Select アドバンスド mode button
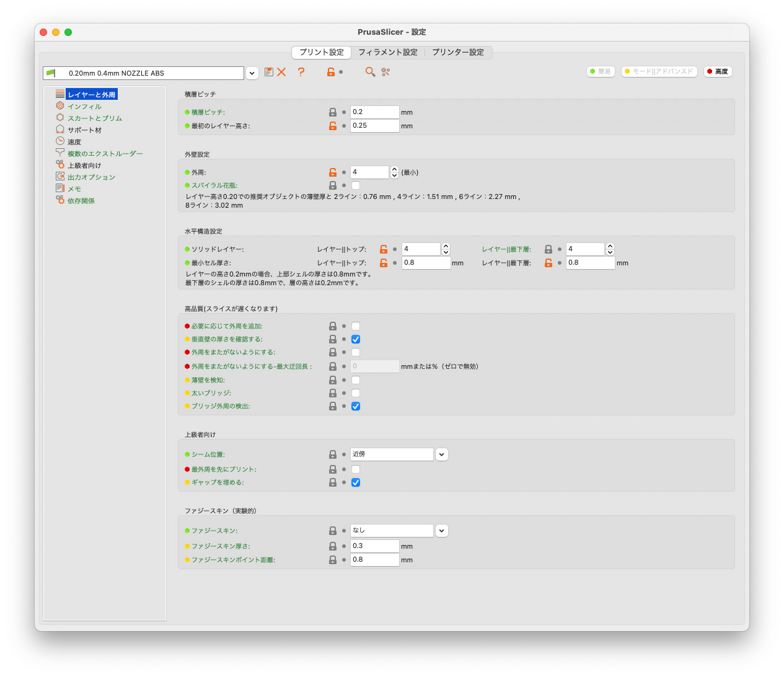This screenshot has width=784, height=677. (x=659, y=71)
